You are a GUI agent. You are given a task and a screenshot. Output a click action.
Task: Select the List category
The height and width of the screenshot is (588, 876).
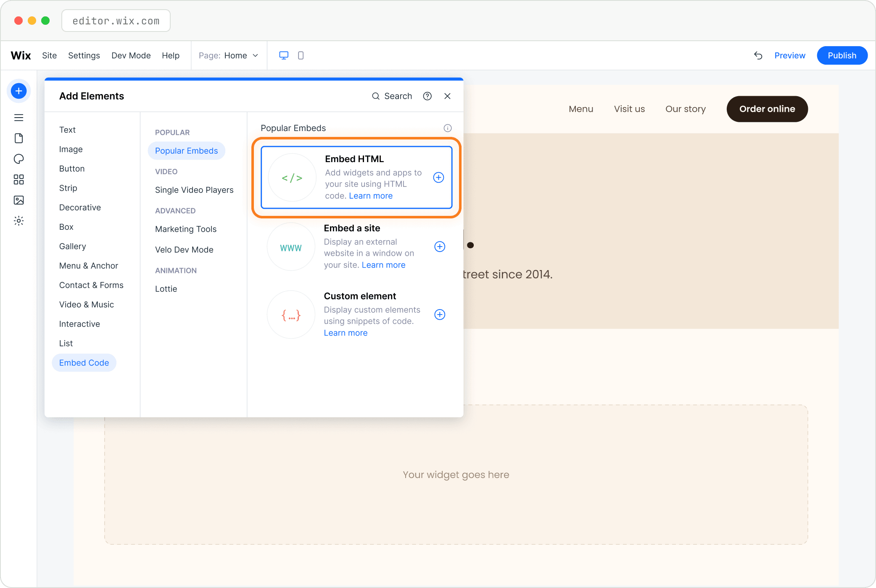[x=66, y=343]
